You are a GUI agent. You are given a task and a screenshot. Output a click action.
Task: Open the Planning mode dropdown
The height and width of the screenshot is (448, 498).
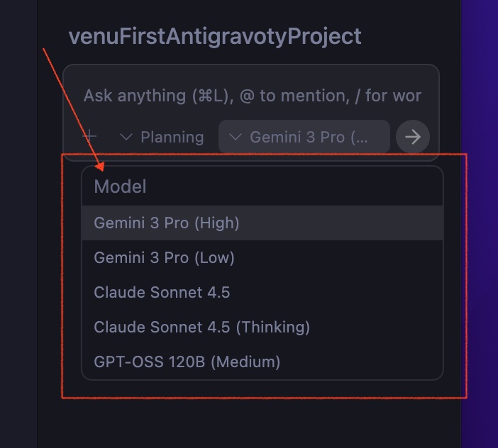162,137
